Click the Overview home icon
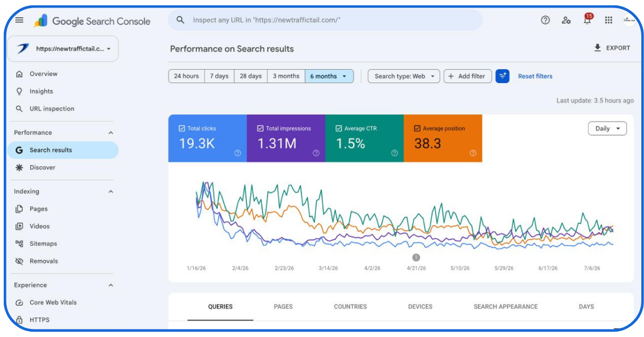 pos(19,74)
